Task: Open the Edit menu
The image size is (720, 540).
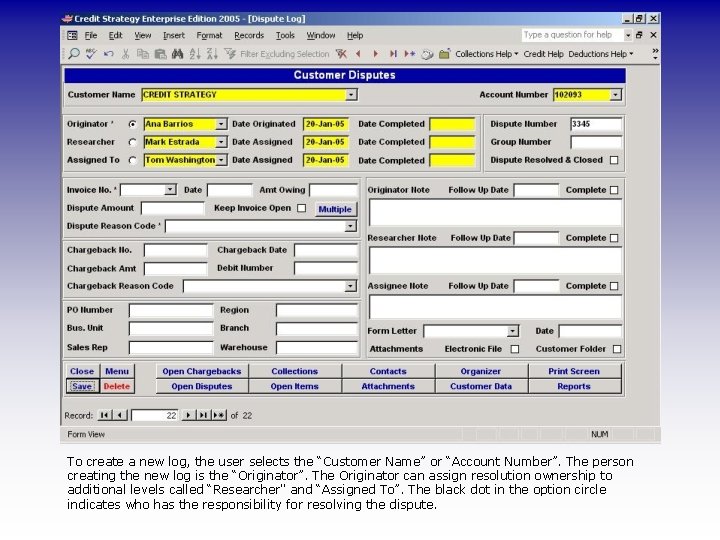Action: tap(115, 35)
